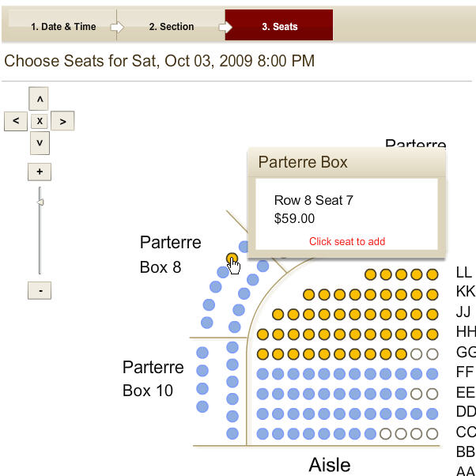Reset map position with the x button
476x476 pixels.
[x=40, y=121]
